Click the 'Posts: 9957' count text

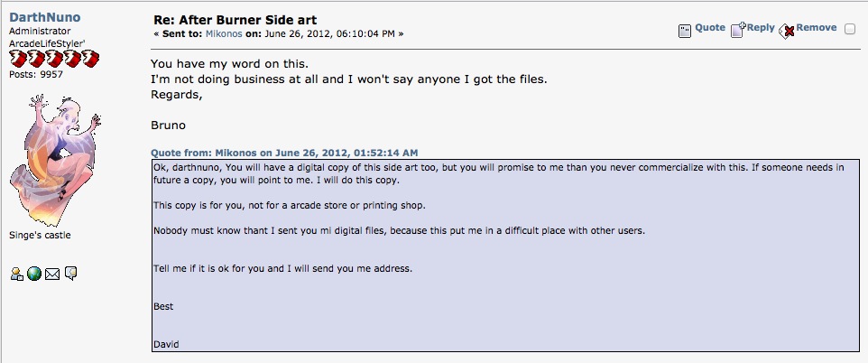[x=36, y=74]
